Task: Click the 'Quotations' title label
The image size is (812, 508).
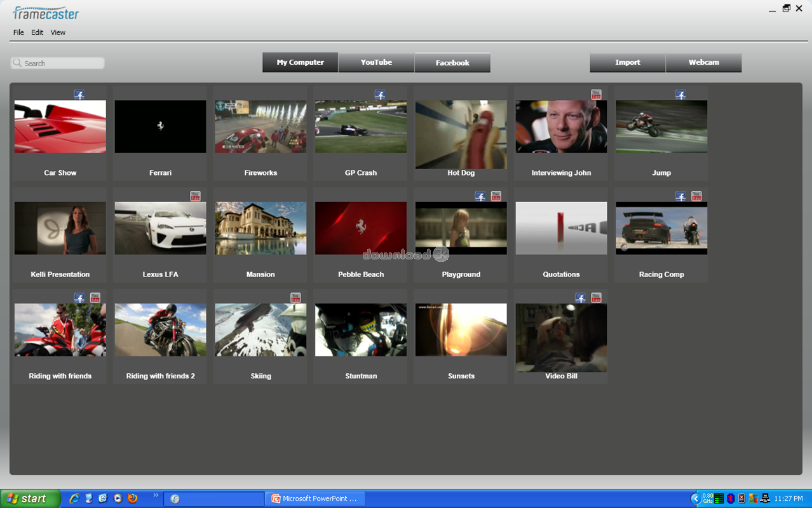Action: coord(561,275)
